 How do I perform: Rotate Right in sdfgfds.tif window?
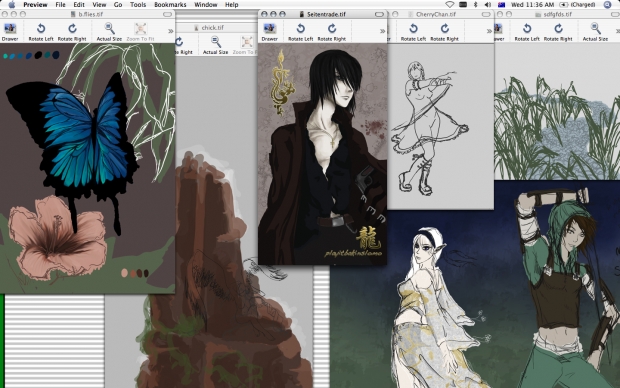point(558,32)
